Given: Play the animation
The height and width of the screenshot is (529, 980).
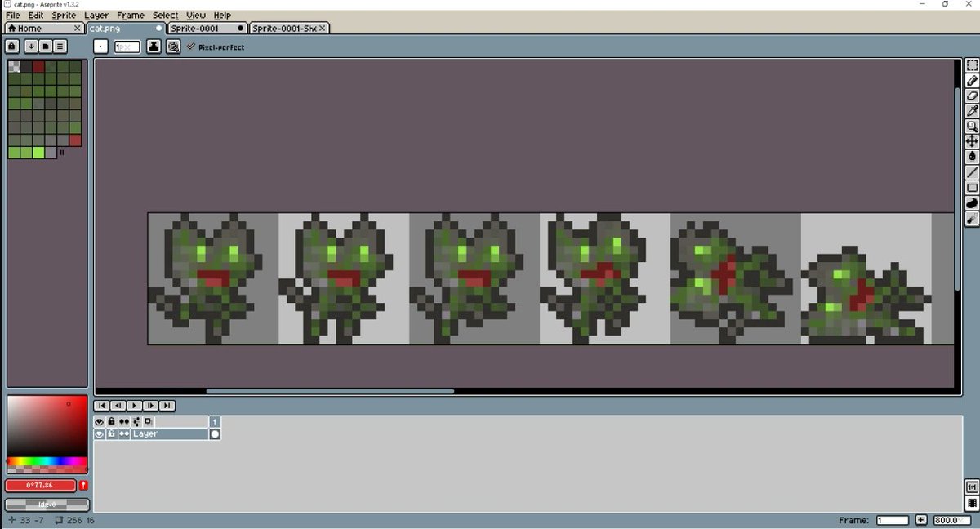Looking at the screenshot, I should pos(135,406).
